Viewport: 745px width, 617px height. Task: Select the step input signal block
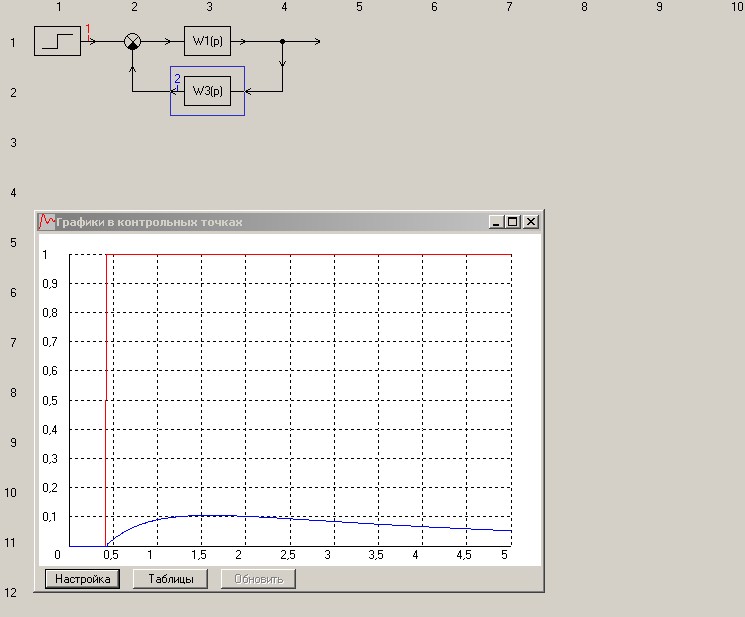57,42
